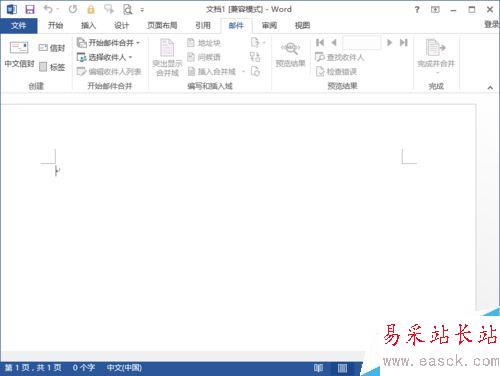Switch to read mode view icon
Image resolution: width=500 pixels, height=376 pixels.
pos(318,368)
